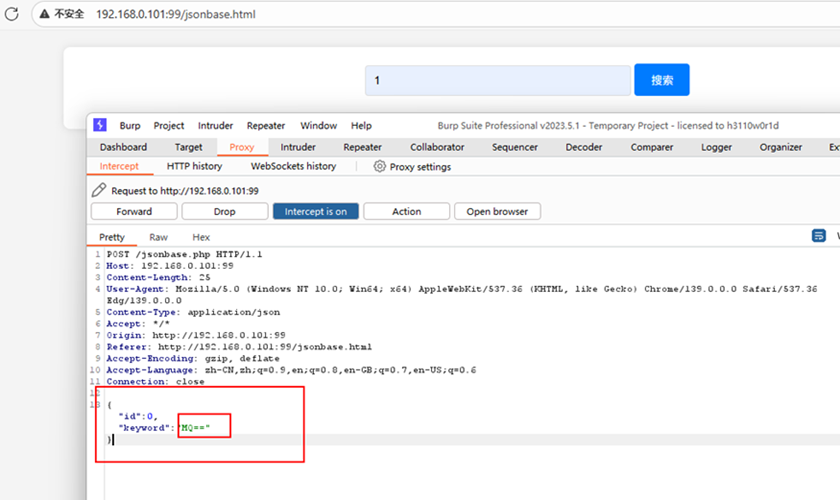Open the Intruder menu in the menu bar
Viewport: 840px width, 500px height.
(x=215, y=125)
